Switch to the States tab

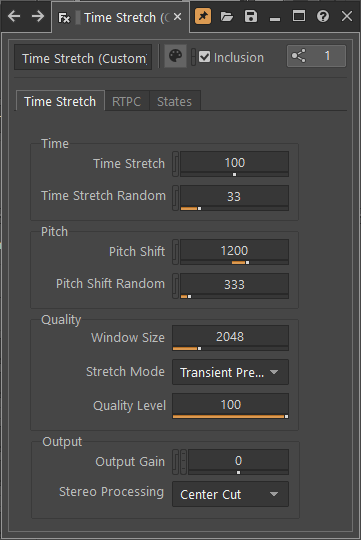point(175,101)
